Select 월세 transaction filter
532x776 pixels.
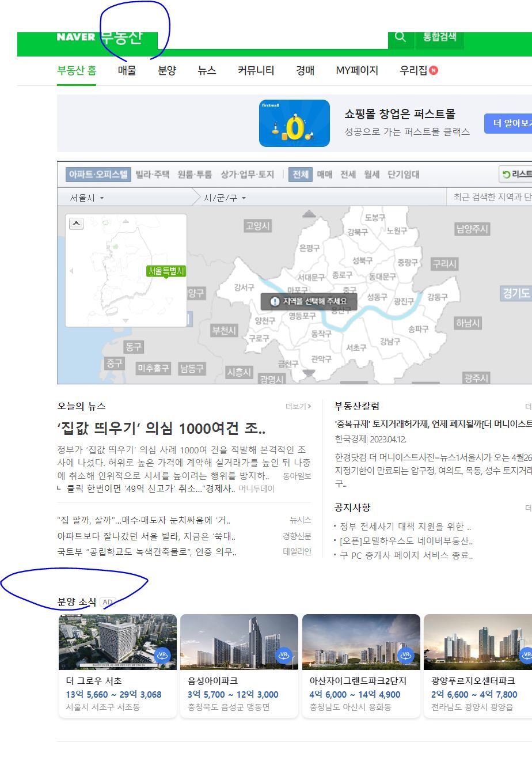point(371,174)
